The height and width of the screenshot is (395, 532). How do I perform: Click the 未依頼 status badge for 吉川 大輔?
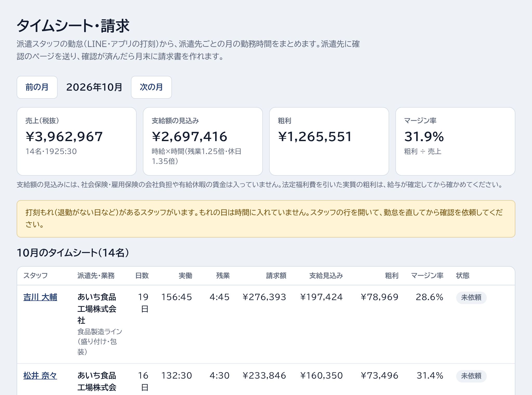click(471, 298)
